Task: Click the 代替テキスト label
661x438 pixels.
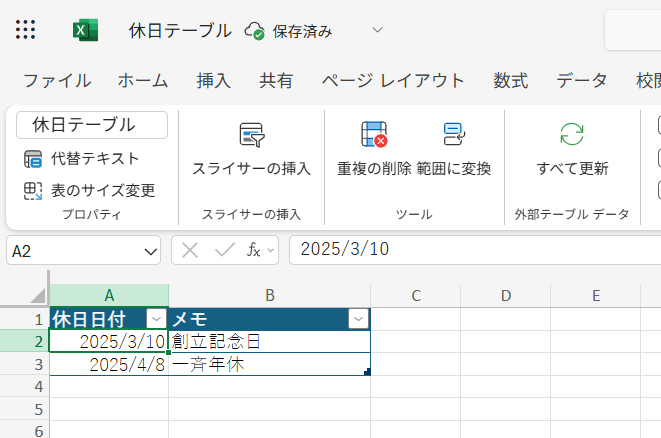Action: click(x=95, y=159)
